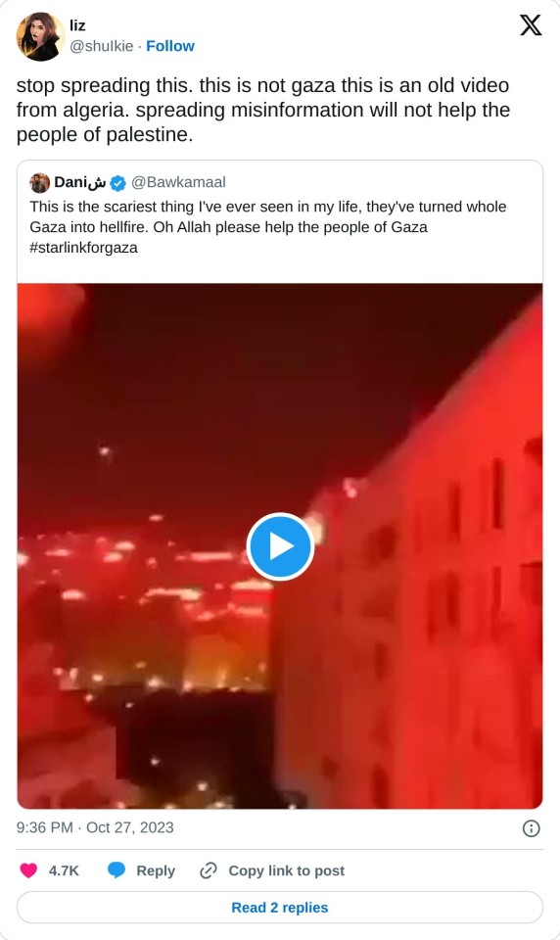Open the info circle icon
This screenshot has height=940, width=560.
tap(532, 828)
